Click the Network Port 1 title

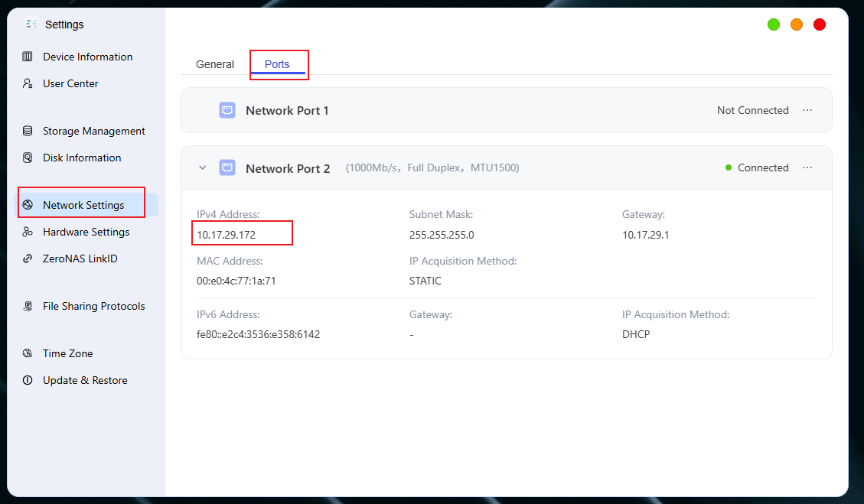[287, 111]
